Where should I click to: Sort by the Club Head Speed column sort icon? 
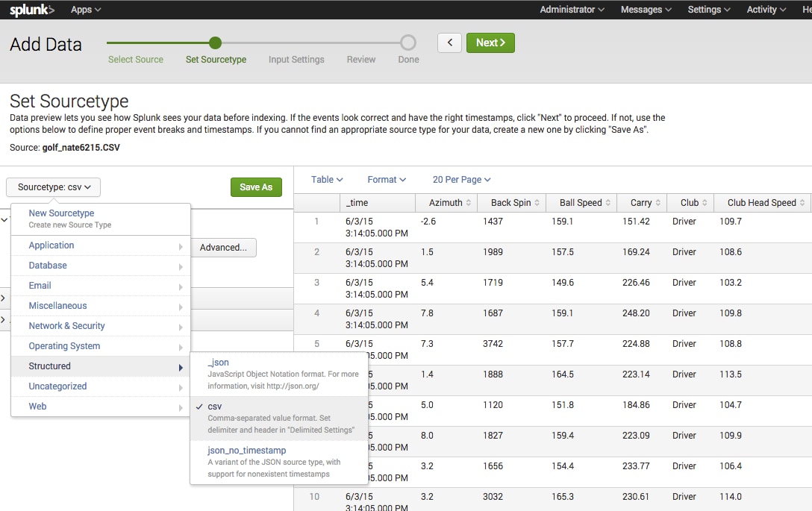[x=802, y=203]
